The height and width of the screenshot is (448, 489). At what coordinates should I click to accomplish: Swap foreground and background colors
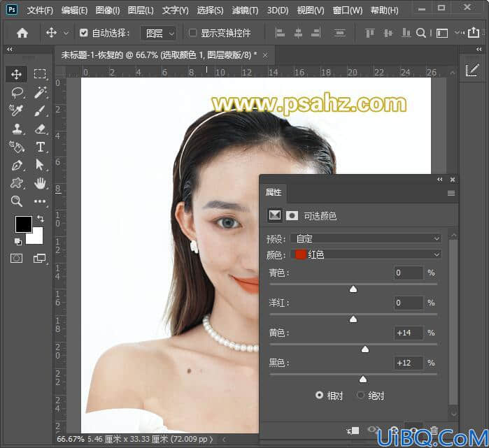pos(41,218)
